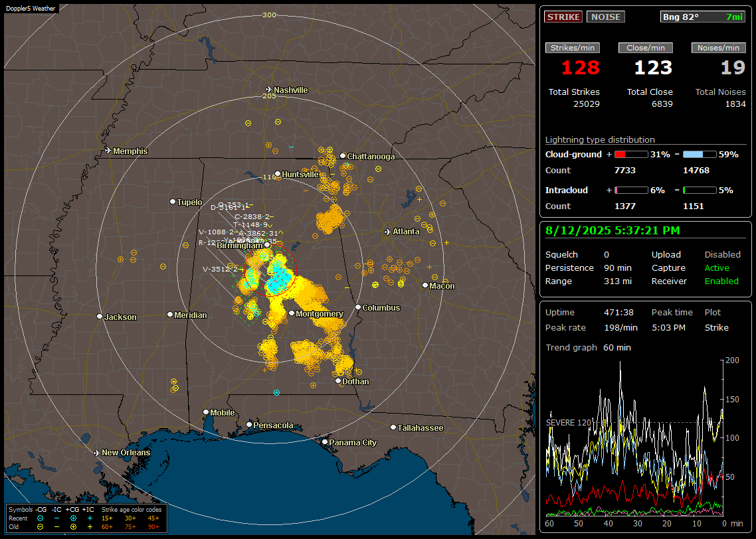Select the Mobile city marker dot
This screenshot has width=756, height=539.
[206, 412]
